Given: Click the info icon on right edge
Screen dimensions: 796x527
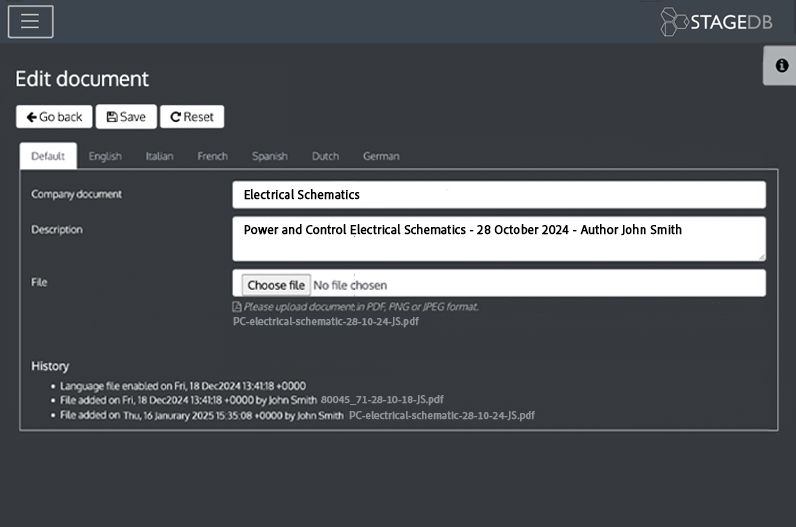Looking at the screenshot, I should pyautogui.click(x=781, y=65).
